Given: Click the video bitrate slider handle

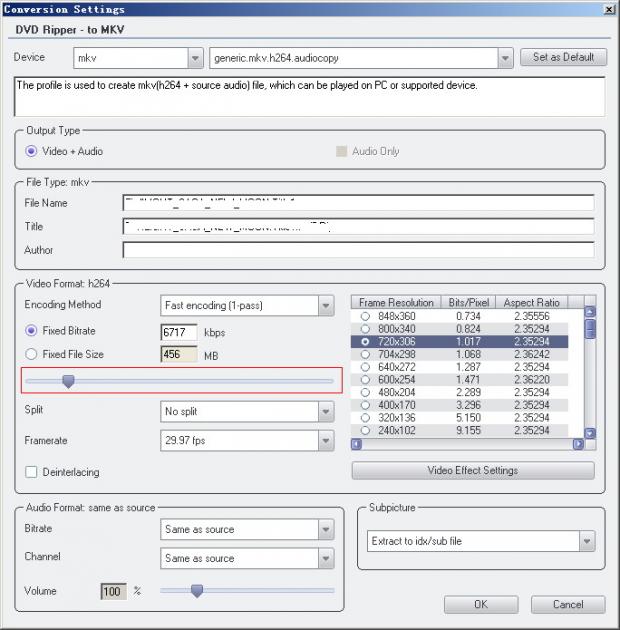Looking at the screenshot, I should tap(68, 380).
